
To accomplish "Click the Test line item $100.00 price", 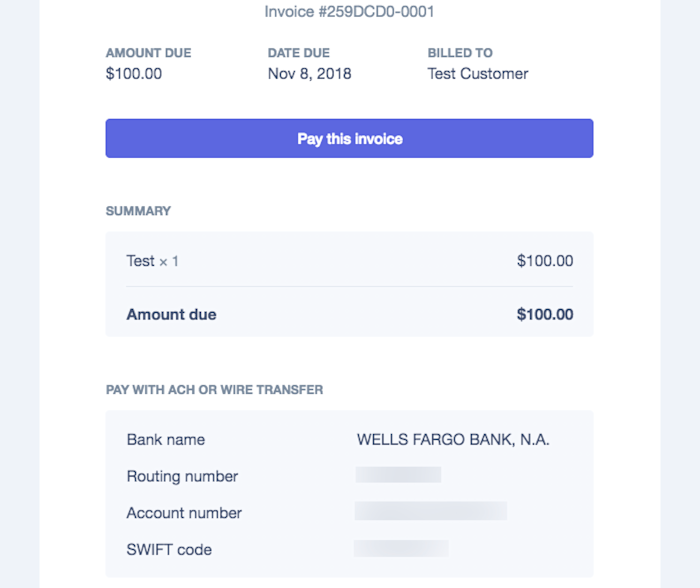I will [545, 261].
